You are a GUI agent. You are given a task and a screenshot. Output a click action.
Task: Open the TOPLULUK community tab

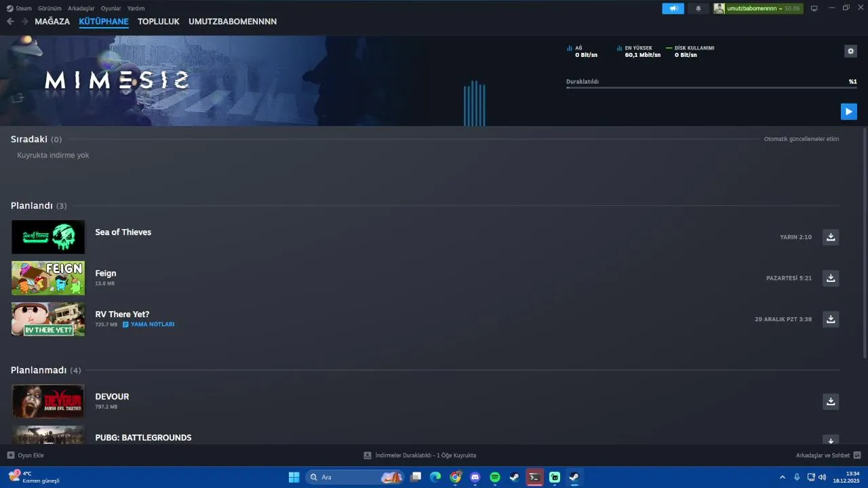pos(159,22)
